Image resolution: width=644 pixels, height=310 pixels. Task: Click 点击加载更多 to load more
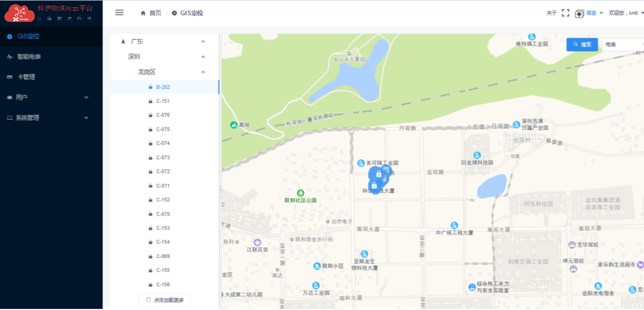point(165,300)
